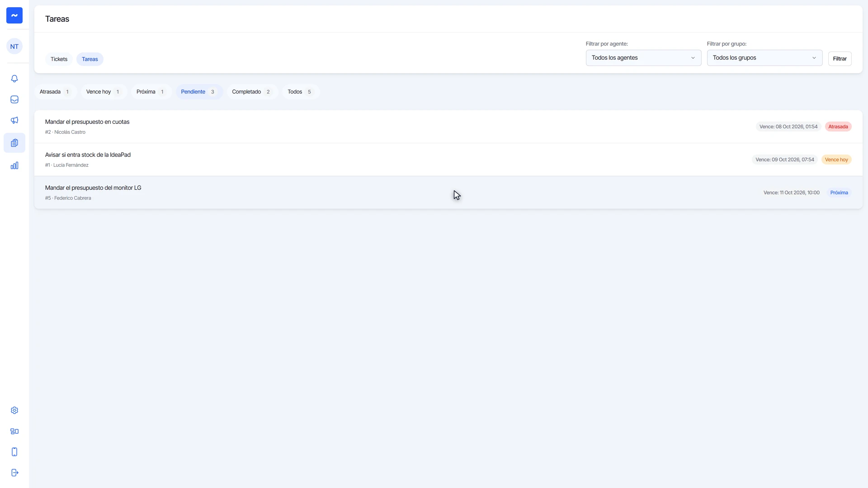Click ticket reference #5 · Federico Cabrera
Viewport: 868px width, 488px height.
coord(68,198)
